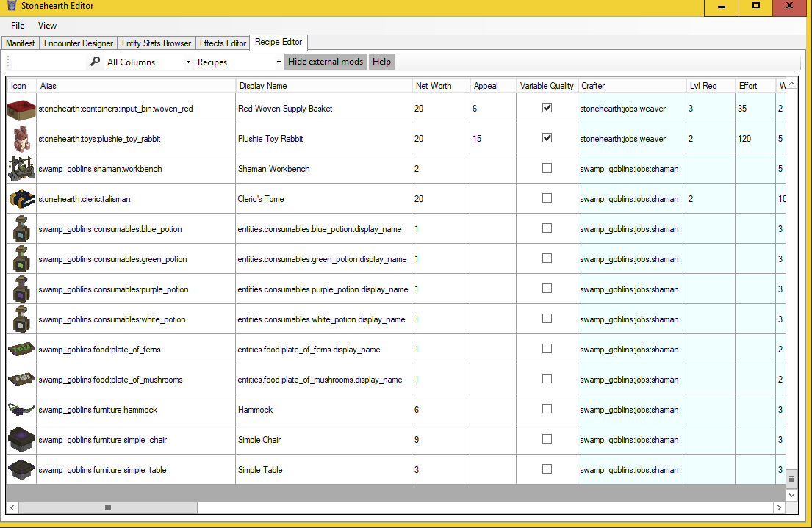Sort by the Net Worth column header
This screenshot has height=528, width=812.
tap(441, 86)
